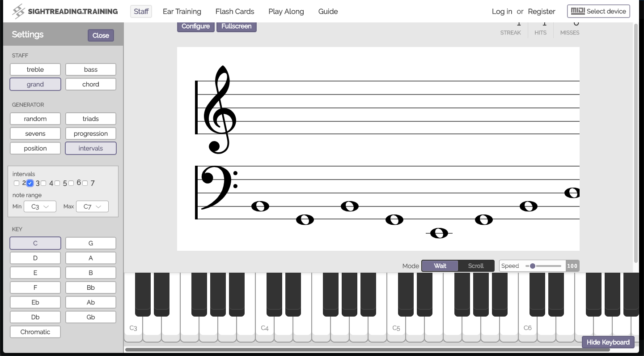Open the Min note range dropdown
Screen dimensions: 644x356
click(40, 206)
